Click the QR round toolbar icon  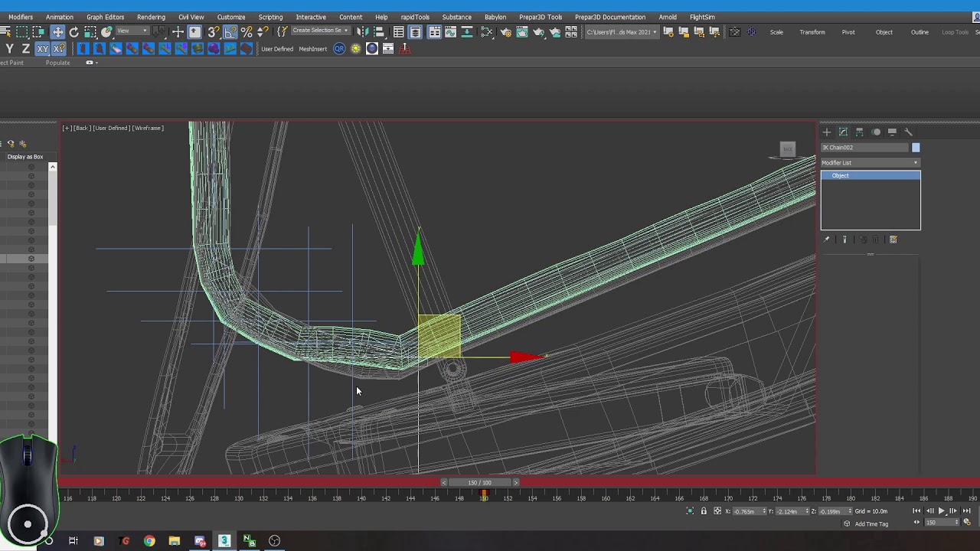[x=339, y=49]
